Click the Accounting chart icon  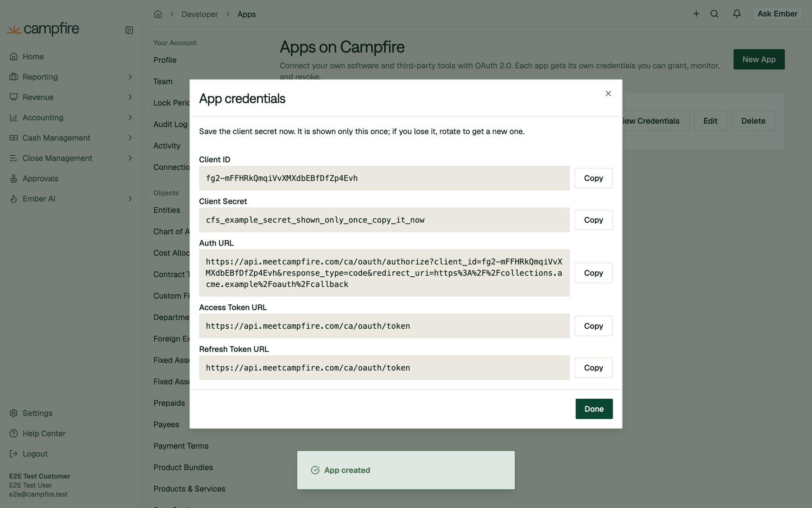click(x=14, y=117)
